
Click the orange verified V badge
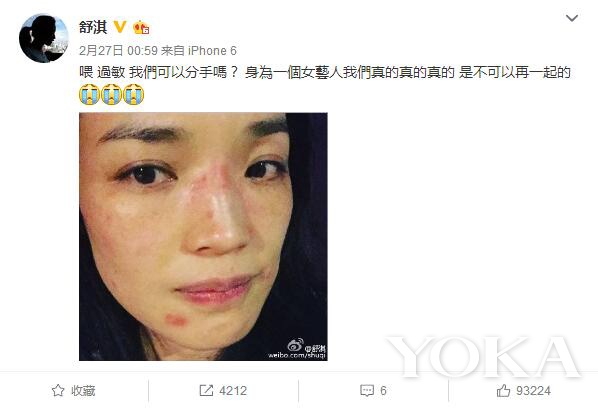(120, 26)
